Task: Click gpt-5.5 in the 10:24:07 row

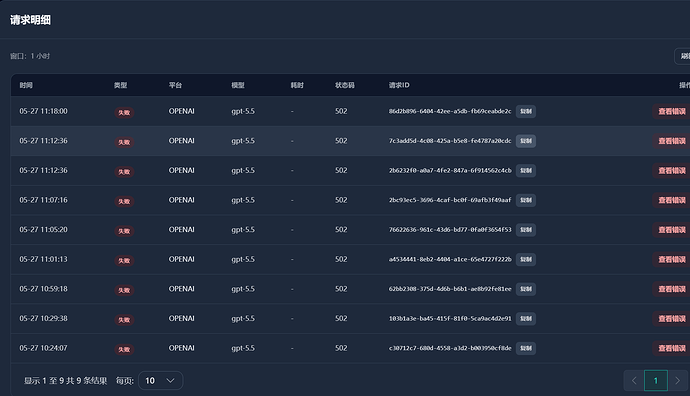Action: (x=243, y=348)
